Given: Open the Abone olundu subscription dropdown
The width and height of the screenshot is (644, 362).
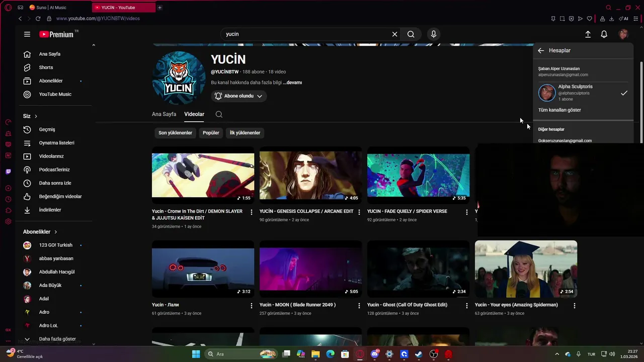Looking at the screenshot, I should pos(239,96).
